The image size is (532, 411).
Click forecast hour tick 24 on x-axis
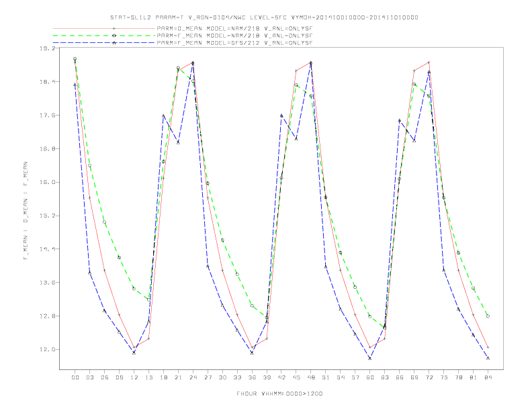click(x=193, y=377)
